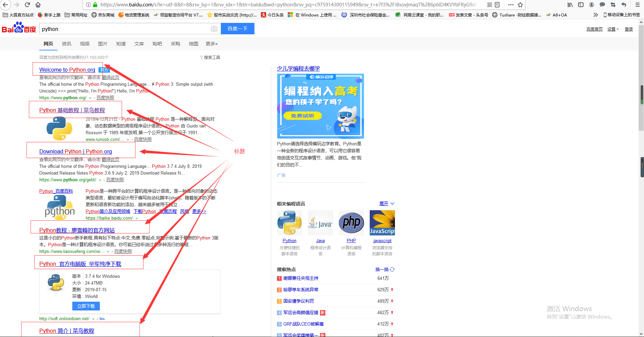Open the mobile device bookmarks folder
The width and height of the screenshot is (644, 337).
(x=622, y=15)
